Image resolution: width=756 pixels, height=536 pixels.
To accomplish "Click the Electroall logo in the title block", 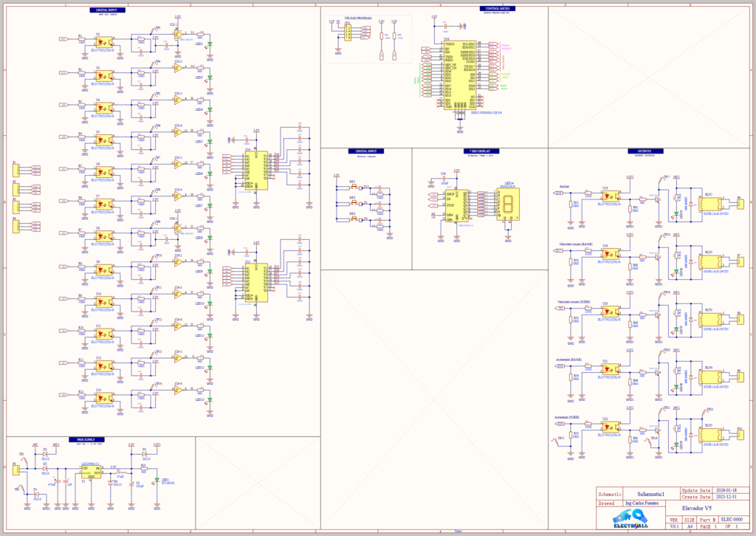I will 630,522.
